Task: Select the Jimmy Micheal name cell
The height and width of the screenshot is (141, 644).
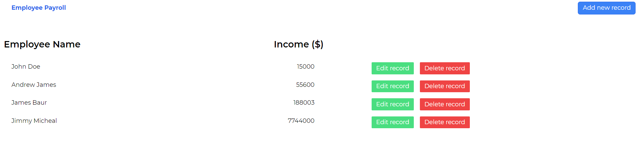Action: point(34,121)
